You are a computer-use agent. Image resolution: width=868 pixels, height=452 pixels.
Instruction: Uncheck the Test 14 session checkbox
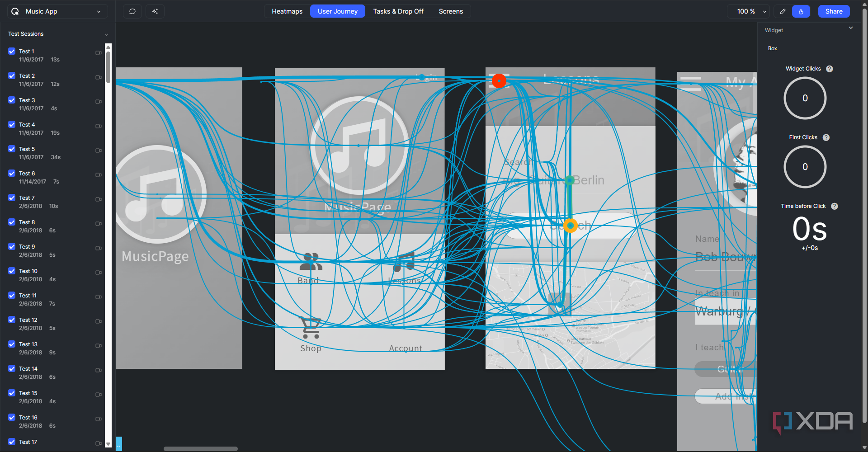point(12,368)
